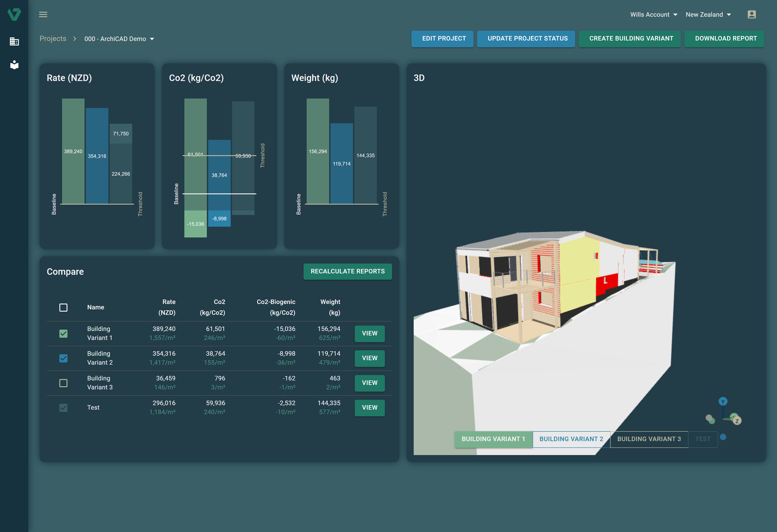The height and width of the screenshot is (532, 777).
Task: Click the Recalculate Reports button
Action: click(x=347, y=271)
